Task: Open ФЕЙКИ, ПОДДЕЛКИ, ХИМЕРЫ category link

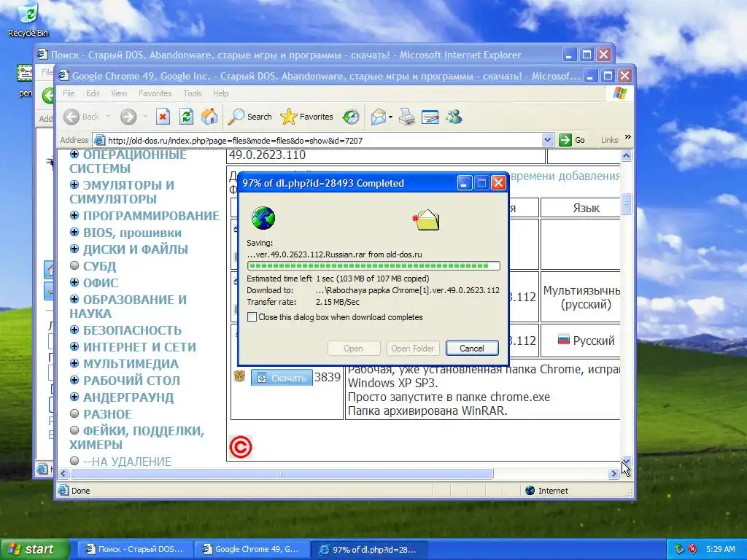Action: (136, 437)
